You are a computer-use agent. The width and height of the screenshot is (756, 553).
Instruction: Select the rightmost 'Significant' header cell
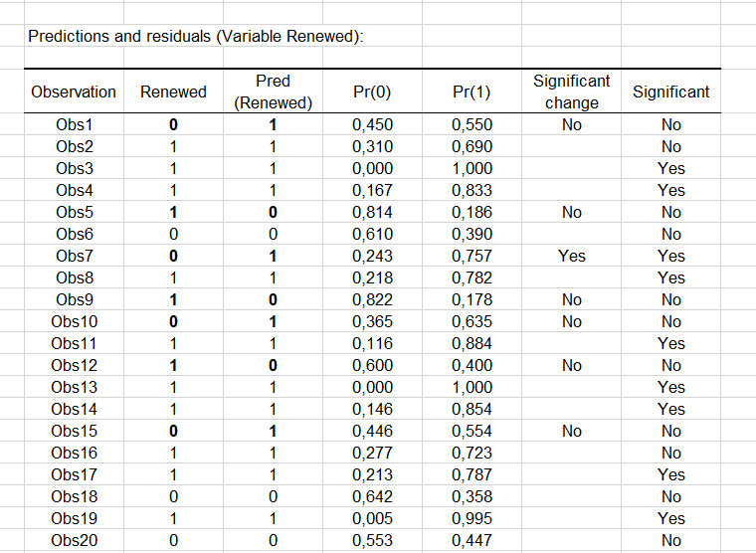tap(670, 92)
